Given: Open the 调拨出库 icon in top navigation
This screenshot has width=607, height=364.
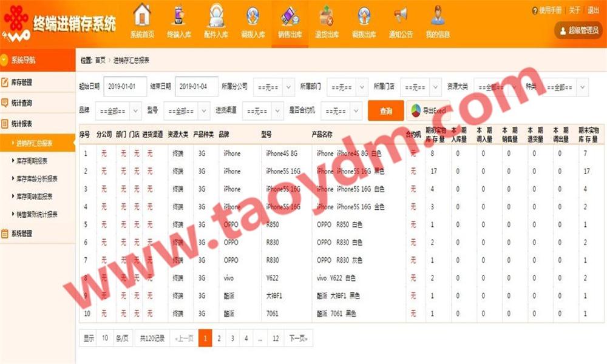Looking at the screenshot, I should (x=364, y=16).
